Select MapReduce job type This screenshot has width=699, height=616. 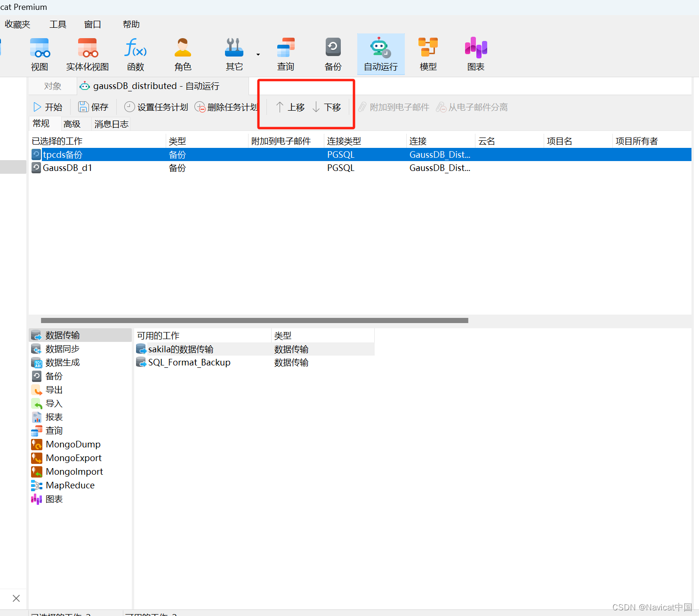coord(80,485)
